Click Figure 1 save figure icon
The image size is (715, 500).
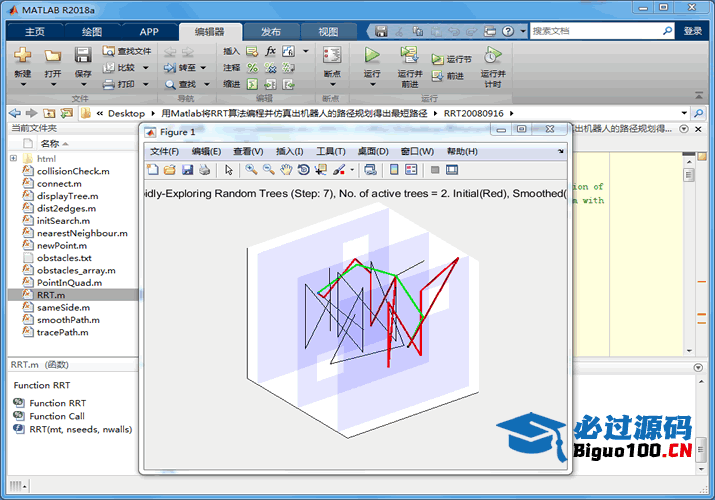pyautogui.click(x=187, y=170)
